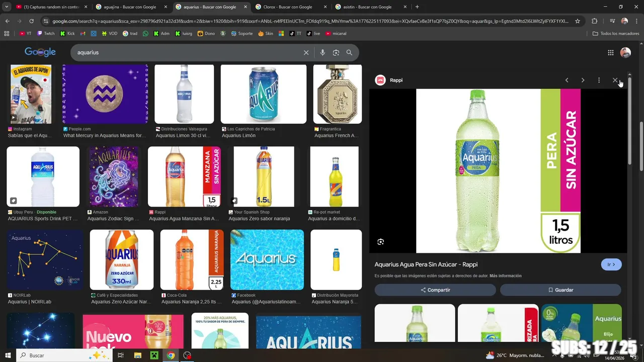Open Google apps grid

(610, 53)
